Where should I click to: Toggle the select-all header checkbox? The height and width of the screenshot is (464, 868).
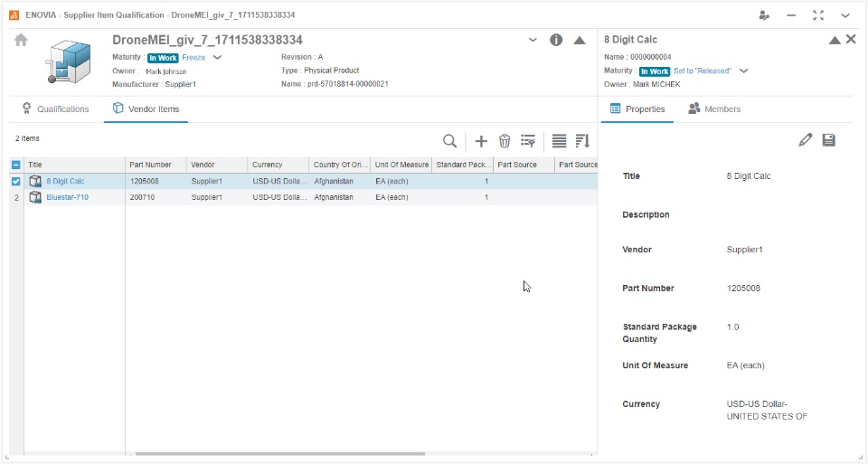16,165
